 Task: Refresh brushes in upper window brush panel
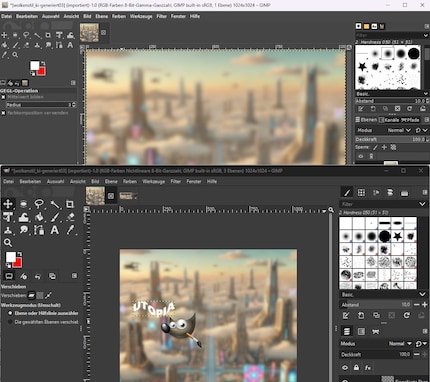410,109
